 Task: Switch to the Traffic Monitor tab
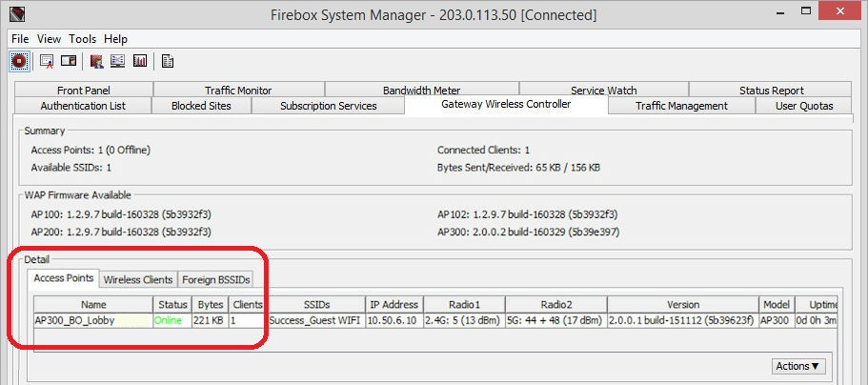click(x=238, y=90)
